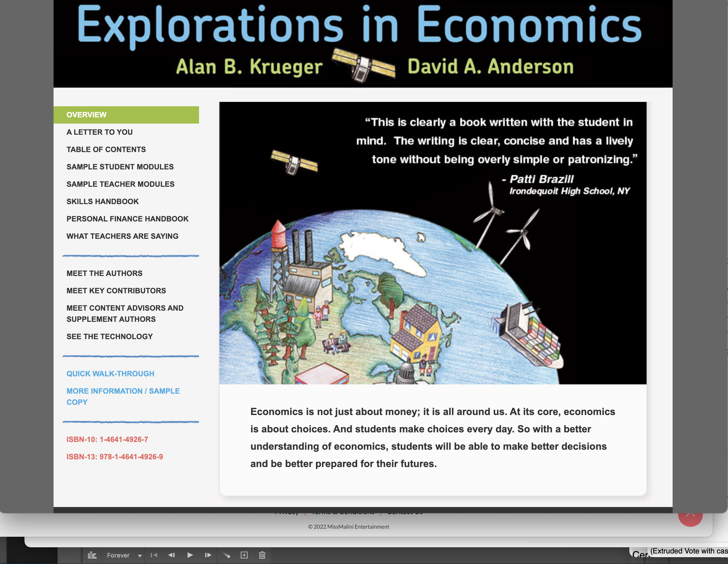The width and height of the screenshot is (728, 564).
Task: Advance to the next animation frame
Action: [208, 555]
